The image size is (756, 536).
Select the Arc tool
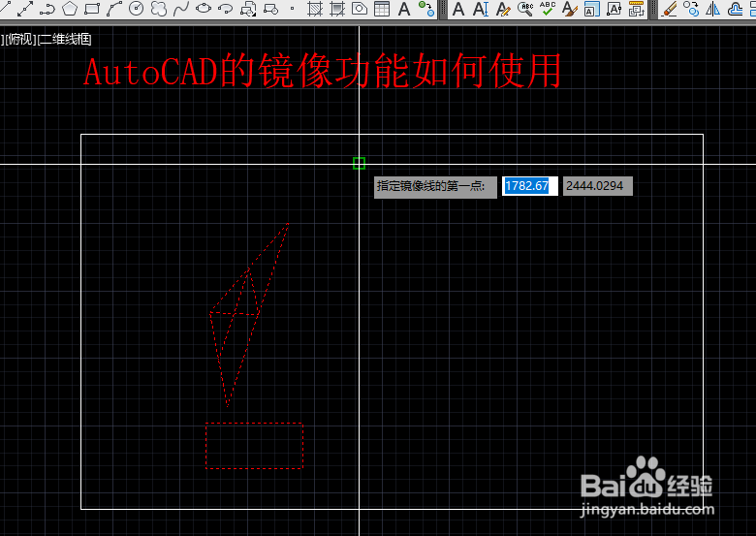click(113, 9)
